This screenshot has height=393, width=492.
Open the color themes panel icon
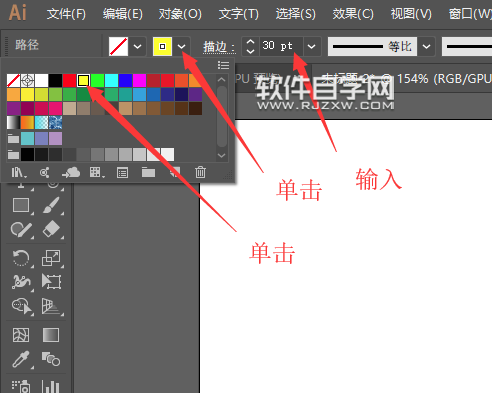point(45,173)
